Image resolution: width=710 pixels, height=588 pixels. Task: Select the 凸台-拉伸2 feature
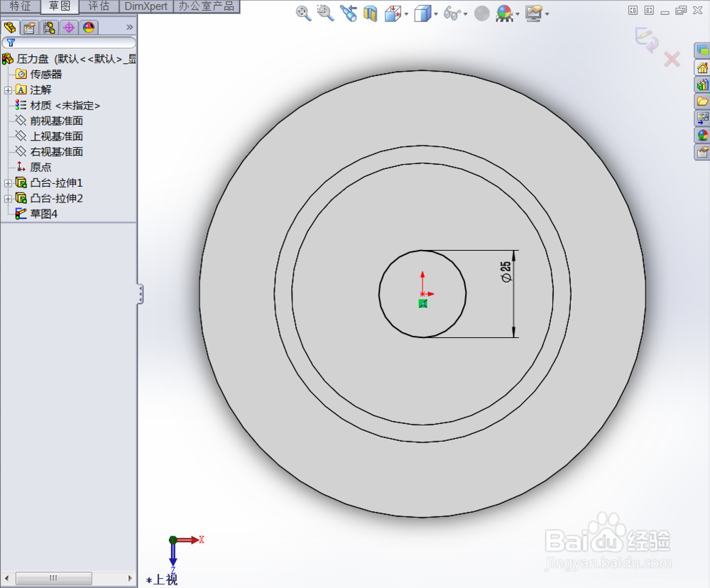pos(56,198)
